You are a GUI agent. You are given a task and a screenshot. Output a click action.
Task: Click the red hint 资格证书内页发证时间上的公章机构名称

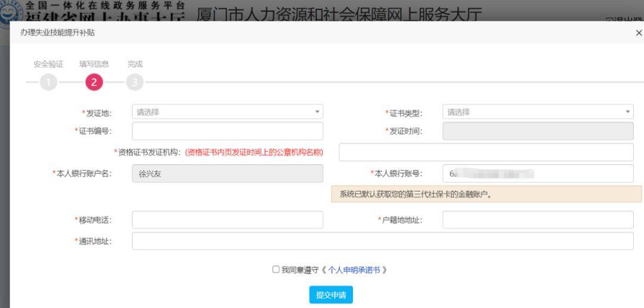tap(254, 152)
